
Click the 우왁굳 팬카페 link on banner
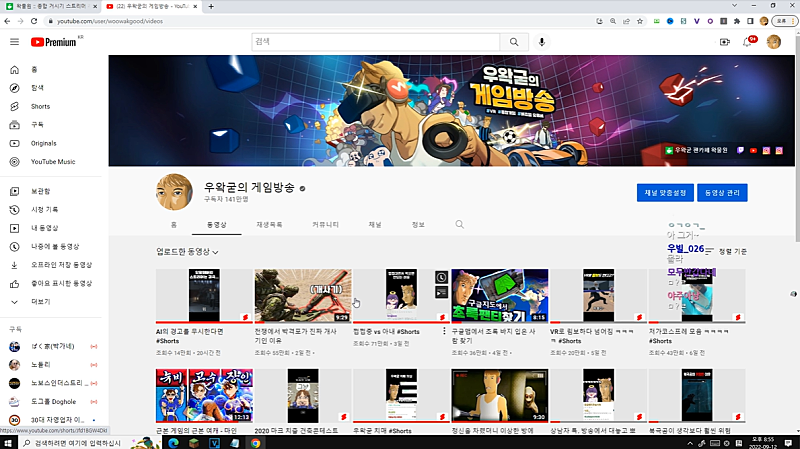point(697,150)
